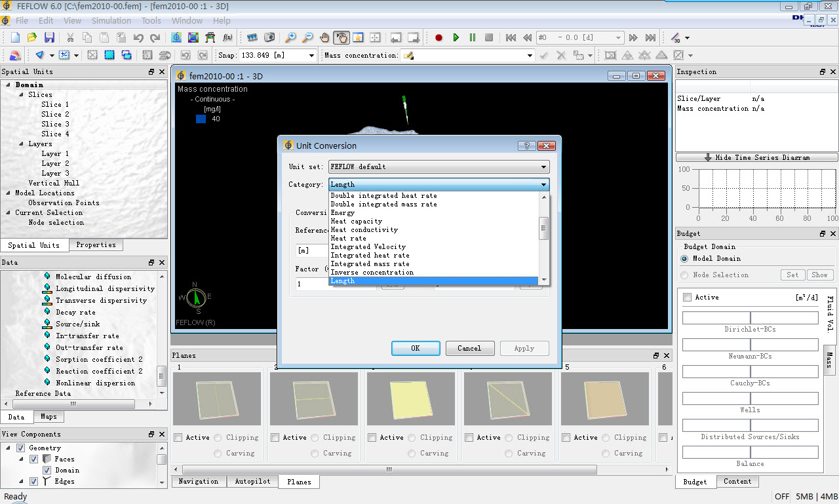Image resolution: width=839 pixels, height=504 pixels.
Task: Click the Undo arrow in main toolbar
Action: pos(138,38)
